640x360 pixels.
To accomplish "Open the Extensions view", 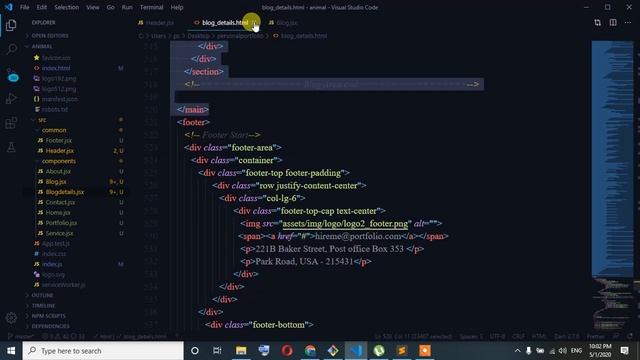I will click(11, 122).
